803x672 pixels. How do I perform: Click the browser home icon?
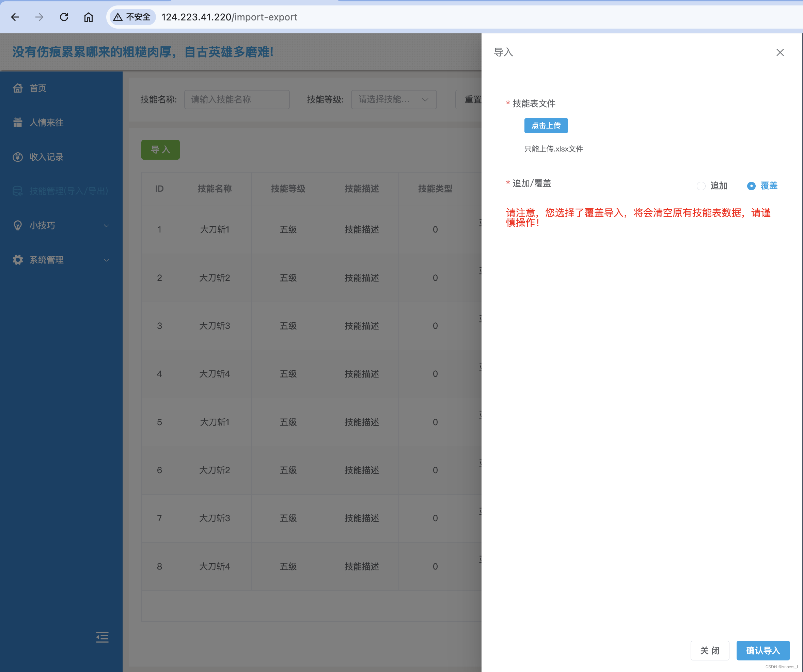[88, 17]
